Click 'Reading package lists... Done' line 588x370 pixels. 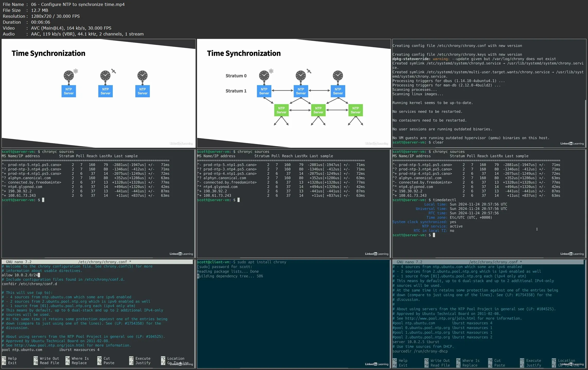pyautogui.click(x=228, y=271)
